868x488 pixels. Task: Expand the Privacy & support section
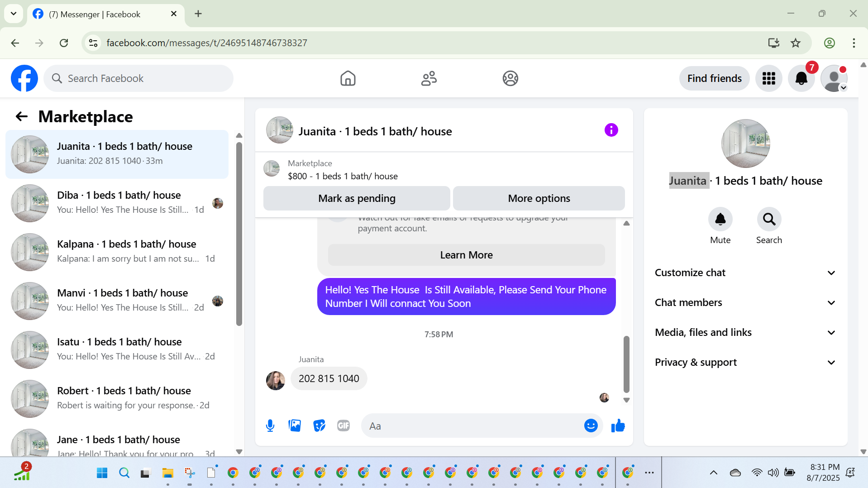click(745, 363)
